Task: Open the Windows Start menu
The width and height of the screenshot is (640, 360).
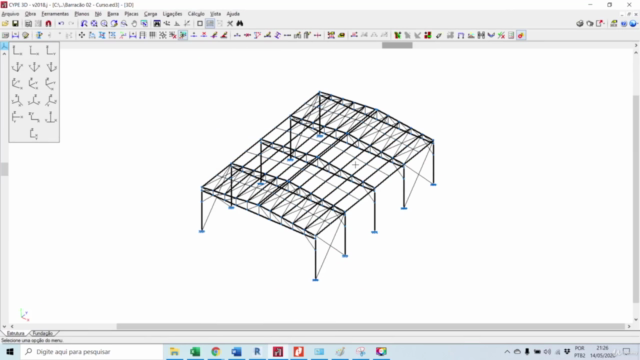Action: point(10,352)
